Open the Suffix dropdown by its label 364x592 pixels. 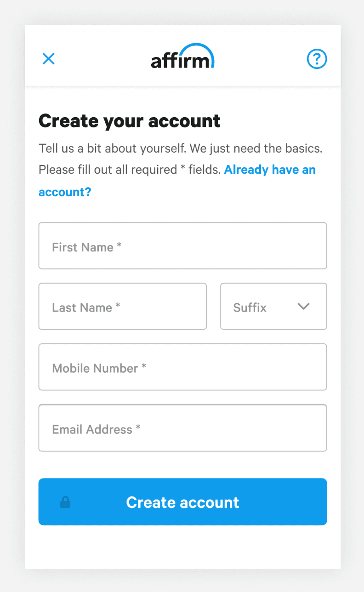[250, 307]
